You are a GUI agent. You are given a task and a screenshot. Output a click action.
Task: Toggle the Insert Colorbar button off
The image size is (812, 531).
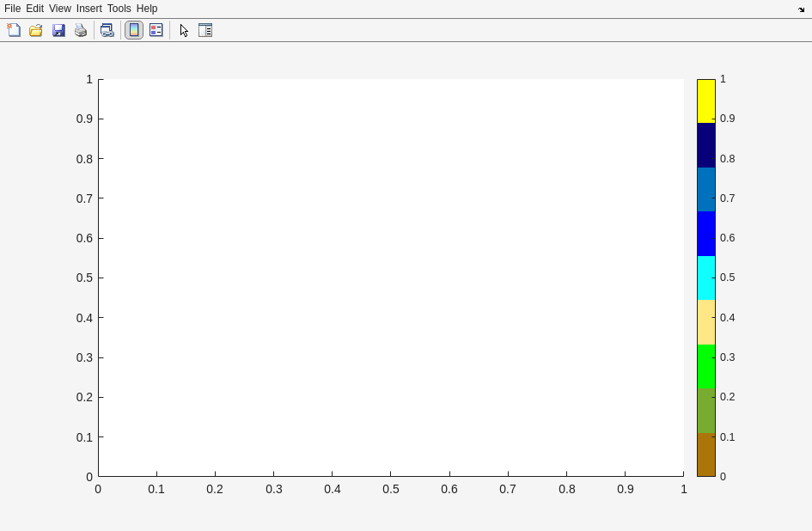[134, 30]
